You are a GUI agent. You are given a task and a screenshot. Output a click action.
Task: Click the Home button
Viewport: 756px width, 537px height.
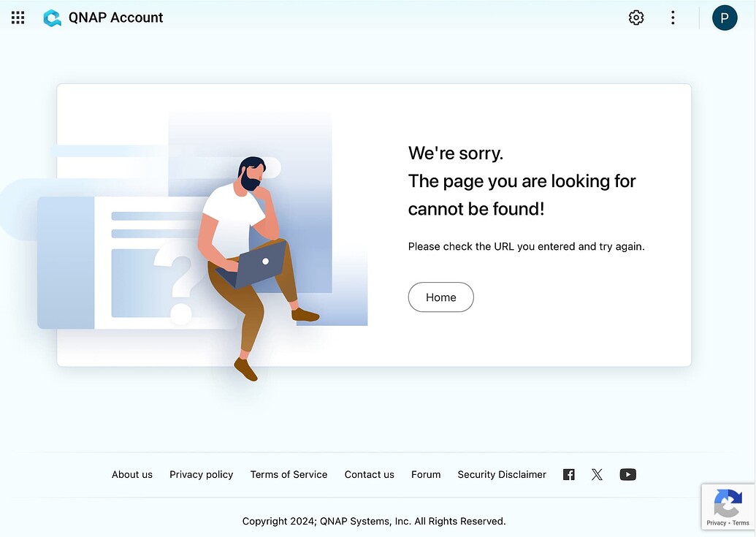point(440,297)
